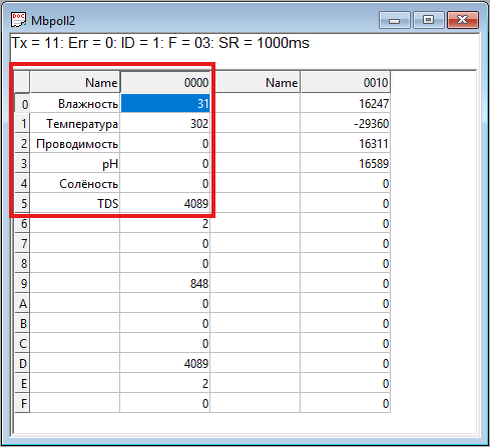This screenshot has height=447, width=490.
Task: Select the value 302 cell
Action: pos(165,123)
